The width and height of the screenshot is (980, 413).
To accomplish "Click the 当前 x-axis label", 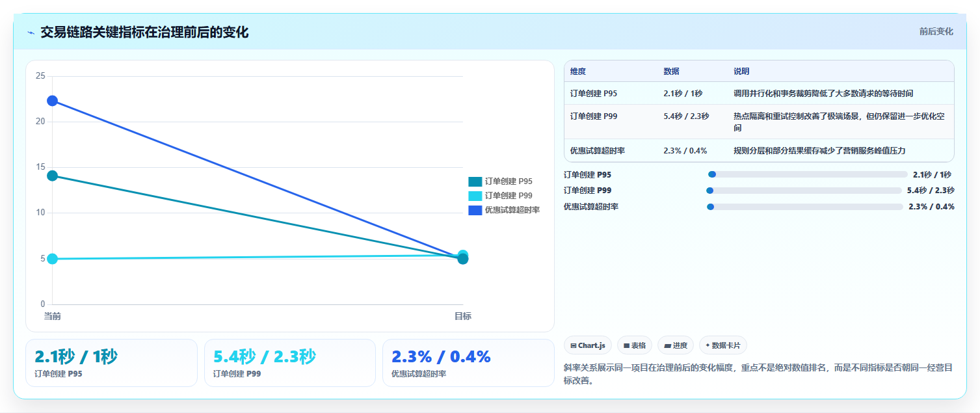I will (52, 316).
